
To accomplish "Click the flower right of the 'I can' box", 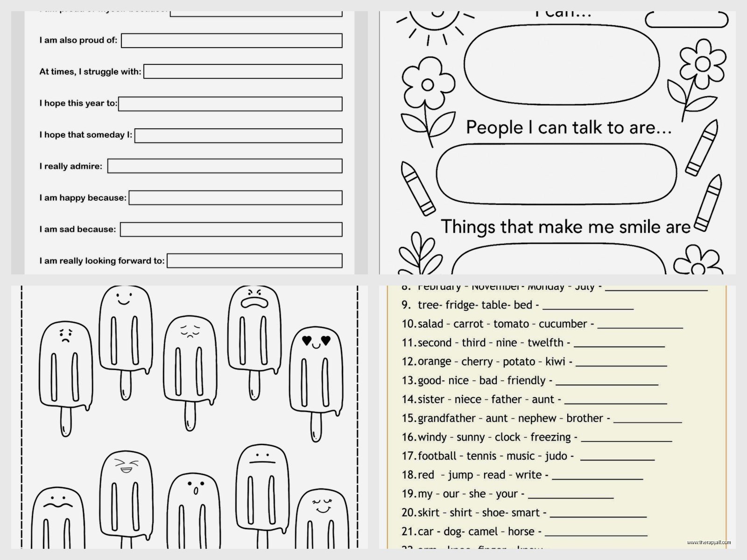I will (x=697, y=79).
